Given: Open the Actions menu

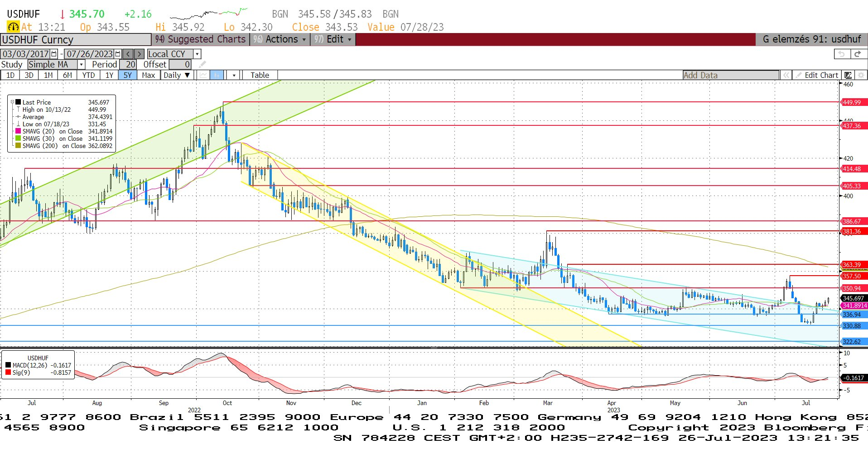Looking at the screenshot, I should [x=280, y=39].
